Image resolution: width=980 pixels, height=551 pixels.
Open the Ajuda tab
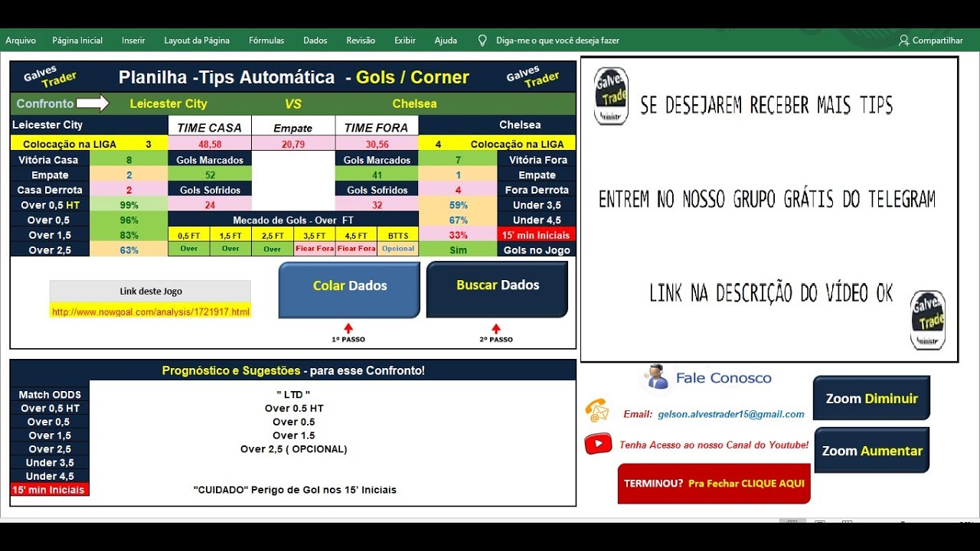tap(446, 41)
